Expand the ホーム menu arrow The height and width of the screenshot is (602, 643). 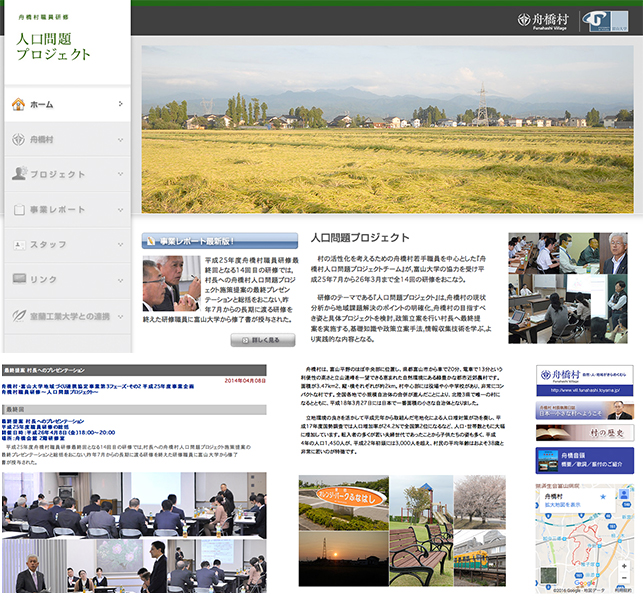[120, 104]
